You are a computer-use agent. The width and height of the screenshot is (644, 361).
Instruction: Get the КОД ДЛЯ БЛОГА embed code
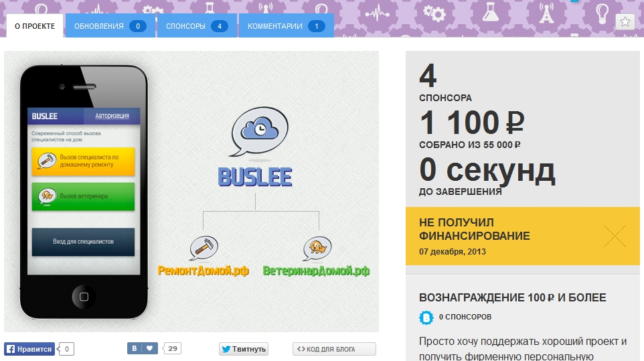[x=334, y=349]
